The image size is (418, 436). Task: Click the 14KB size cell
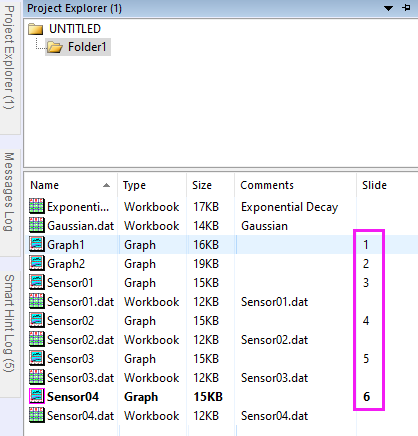[206, 226]
